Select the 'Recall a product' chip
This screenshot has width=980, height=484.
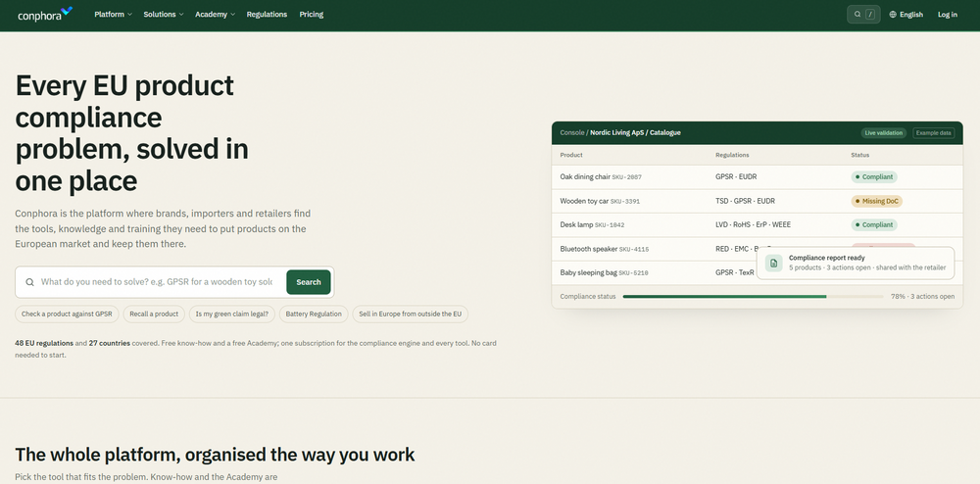click(x=154, y=315)
